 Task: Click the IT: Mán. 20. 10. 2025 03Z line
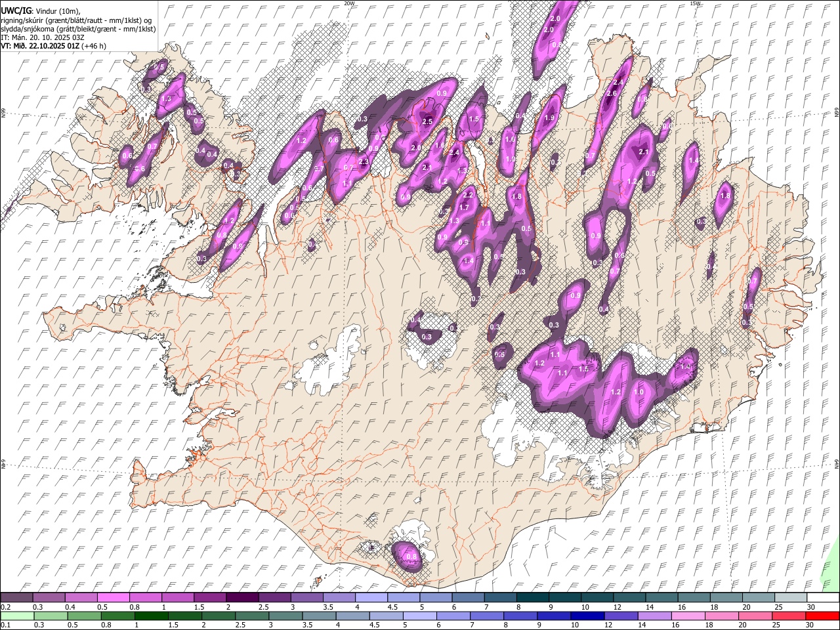click(x=43, y=37)
